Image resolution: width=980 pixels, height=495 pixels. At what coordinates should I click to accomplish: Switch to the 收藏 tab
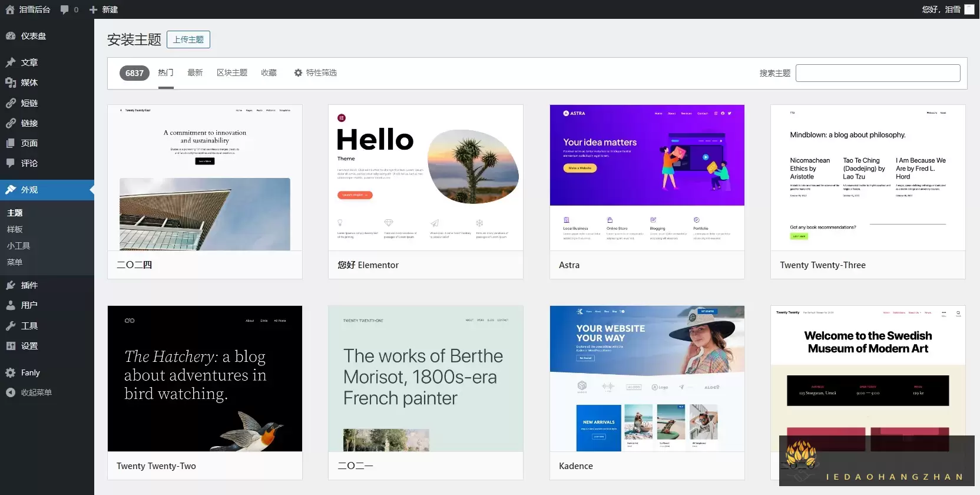269,72
